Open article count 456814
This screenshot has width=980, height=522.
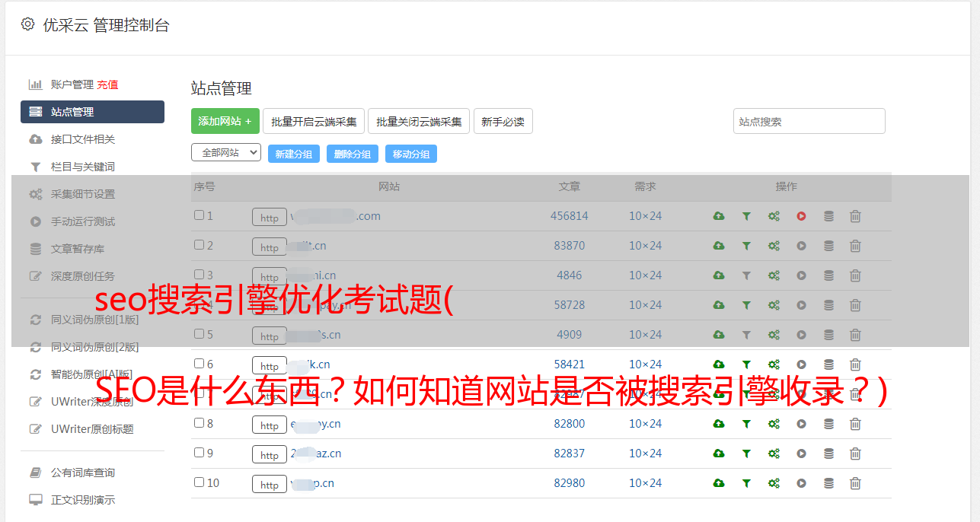point(570,216)
